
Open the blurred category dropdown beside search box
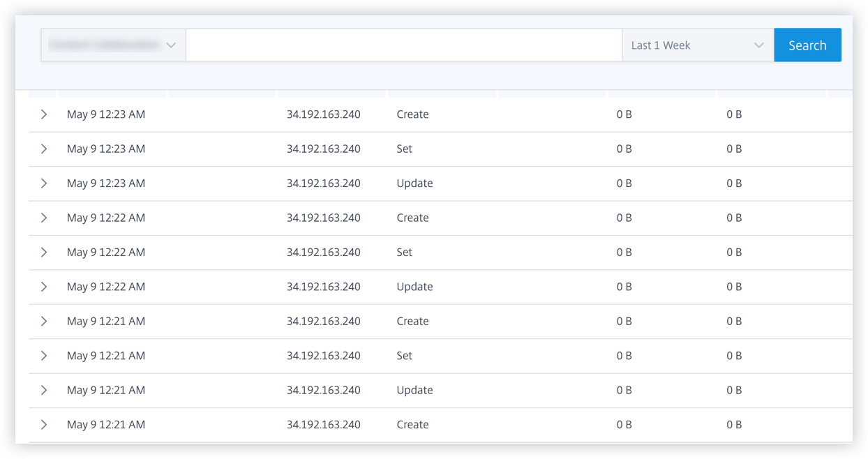click(x=113, y=45)
